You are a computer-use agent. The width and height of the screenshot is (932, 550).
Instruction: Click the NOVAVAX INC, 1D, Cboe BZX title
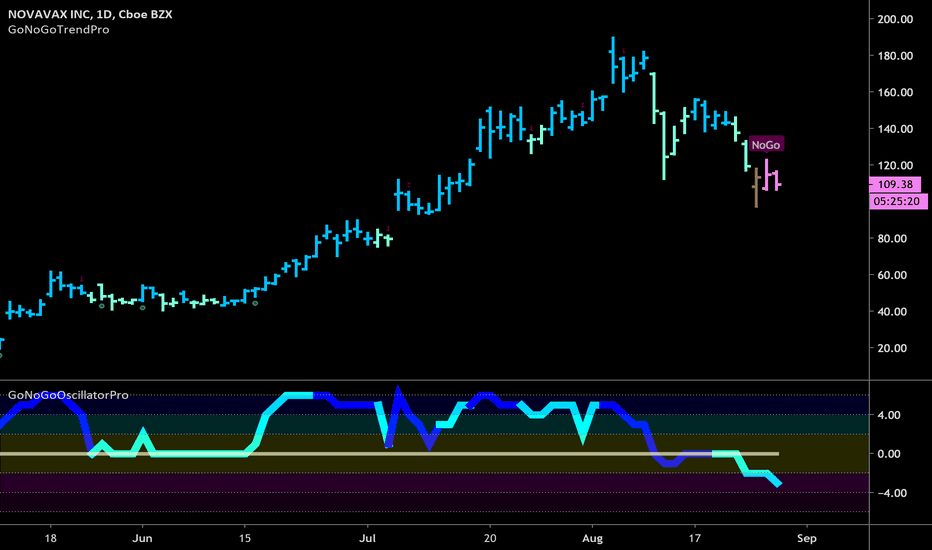point(90,14)
